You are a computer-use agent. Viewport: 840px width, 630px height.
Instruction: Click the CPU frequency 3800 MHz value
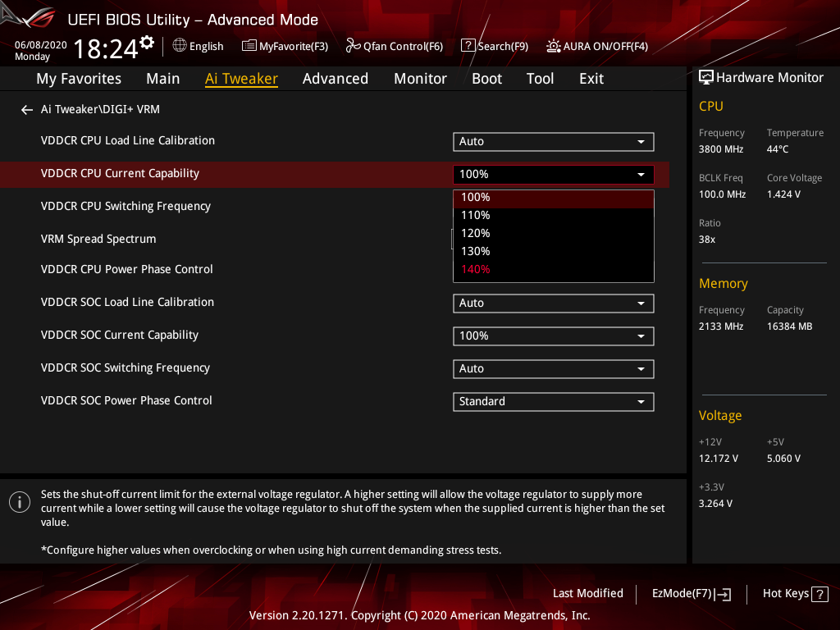click(x=720, y=149)
